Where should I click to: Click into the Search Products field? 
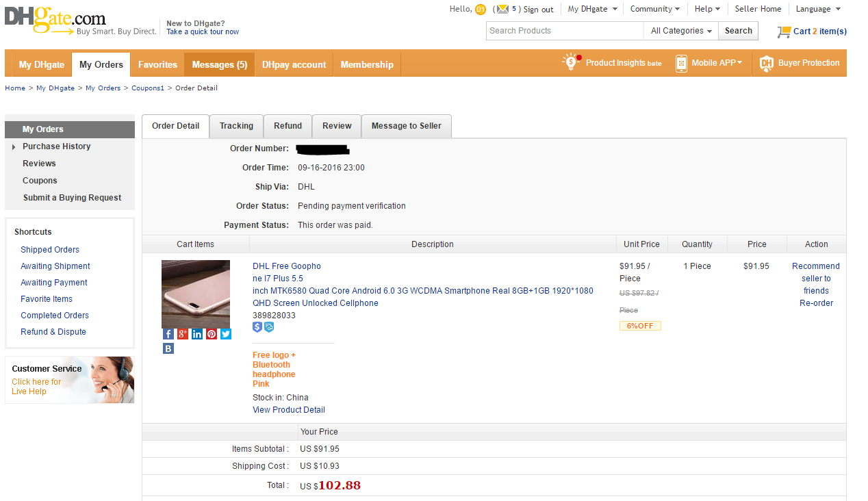pyautogui.click(x=565, y=31)
